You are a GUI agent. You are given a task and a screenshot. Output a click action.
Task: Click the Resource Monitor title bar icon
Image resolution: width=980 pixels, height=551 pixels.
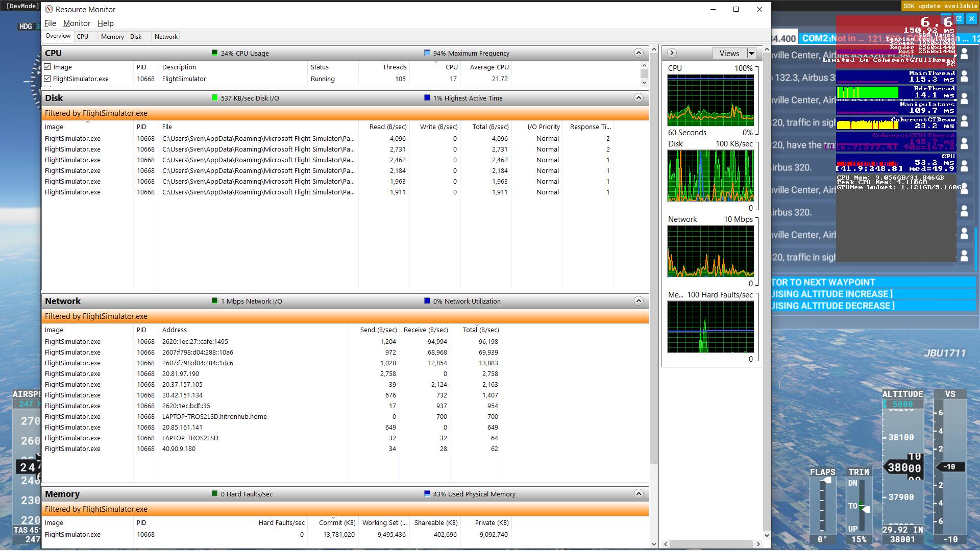[x=49, y=10]
